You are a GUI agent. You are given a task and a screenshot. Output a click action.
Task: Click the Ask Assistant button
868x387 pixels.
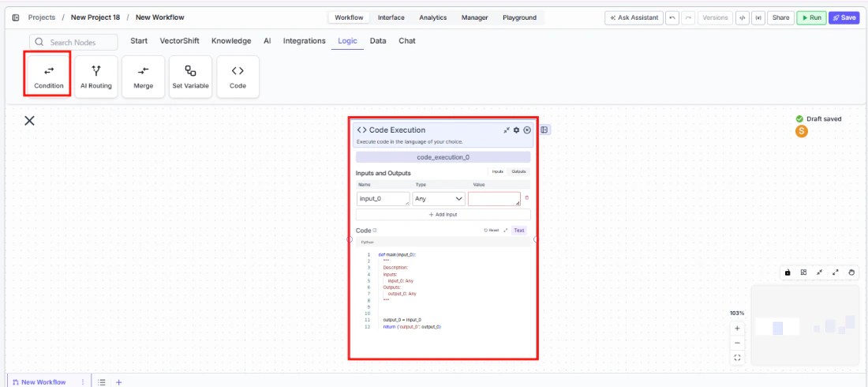click(634, 17)
